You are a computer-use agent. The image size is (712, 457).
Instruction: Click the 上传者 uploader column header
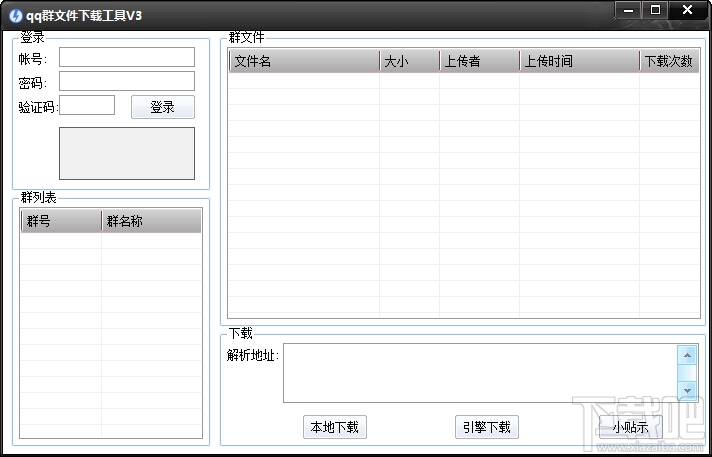(x=480, y=61)
